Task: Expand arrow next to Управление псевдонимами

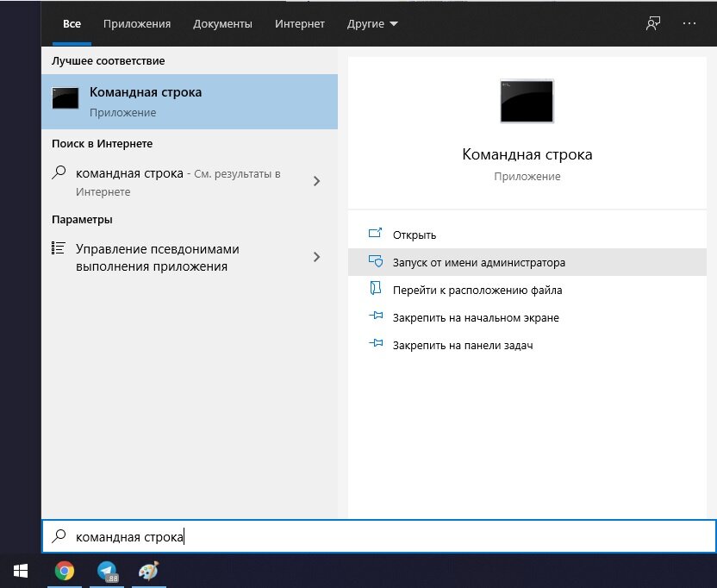Action: point(316,257)
